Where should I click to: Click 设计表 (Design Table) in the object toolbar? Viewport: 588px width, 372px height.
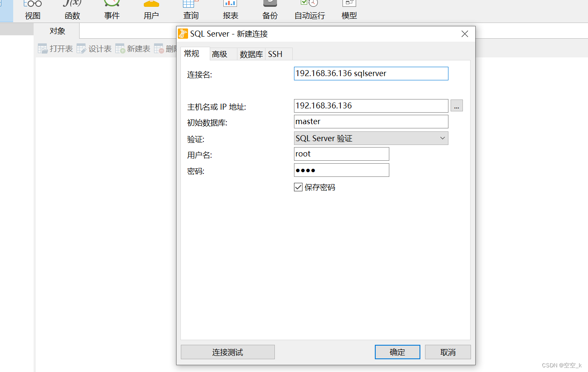click(94, 49)
